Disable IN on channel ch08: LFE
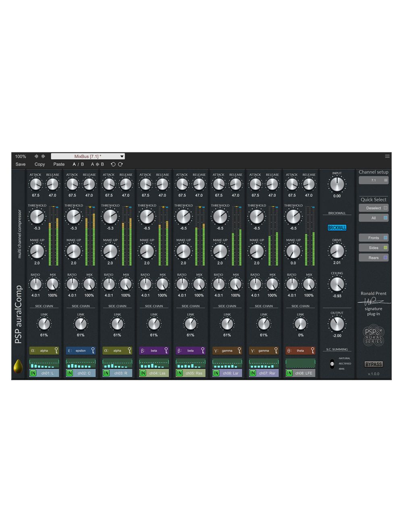The image size is (403, 532). coord(289,373)
